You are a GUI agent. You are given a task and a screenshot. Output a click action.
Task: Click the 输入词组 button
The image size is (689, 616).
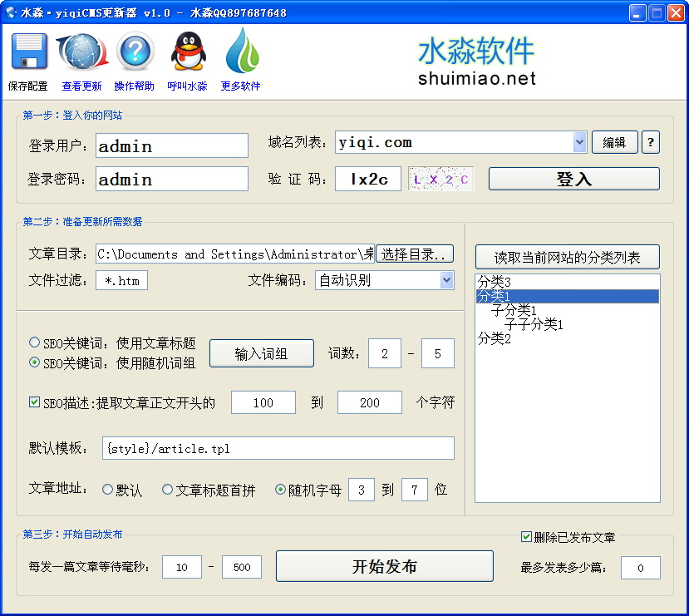[x=262, y=353]
